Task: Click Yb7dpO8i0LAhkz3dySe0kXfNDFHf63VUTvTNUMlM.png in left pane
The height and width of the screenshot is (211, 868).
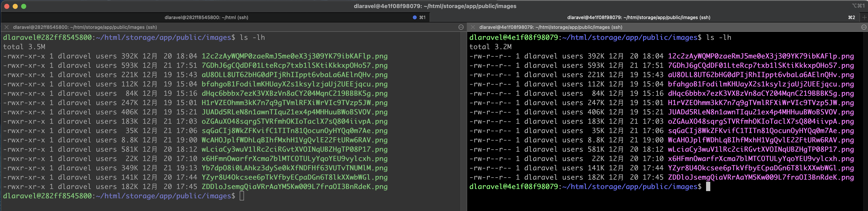Action: point(294,168)
